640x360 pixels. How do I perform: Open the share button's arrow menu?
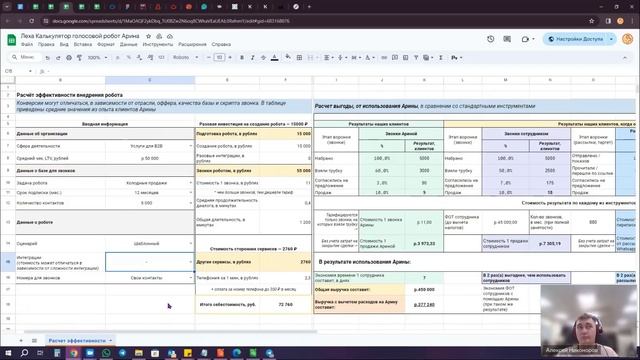611,39
